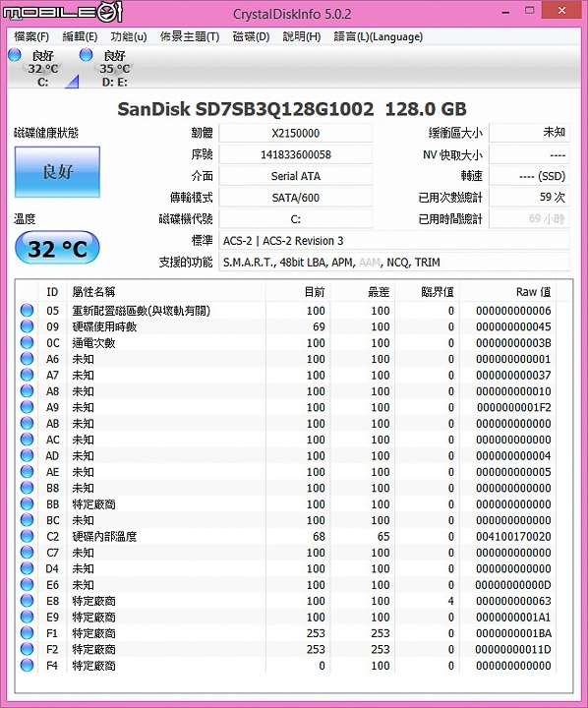This screenshot has height=708, width=588.
Task: Click raw value 004100170020
Action: click(x=513, y=537)
